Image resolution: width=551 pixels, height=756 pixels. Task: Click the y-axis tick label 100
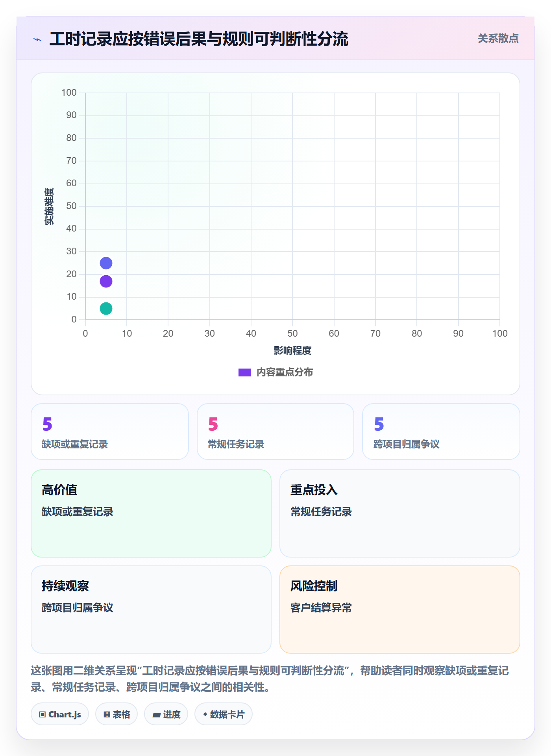pos(69,93)
